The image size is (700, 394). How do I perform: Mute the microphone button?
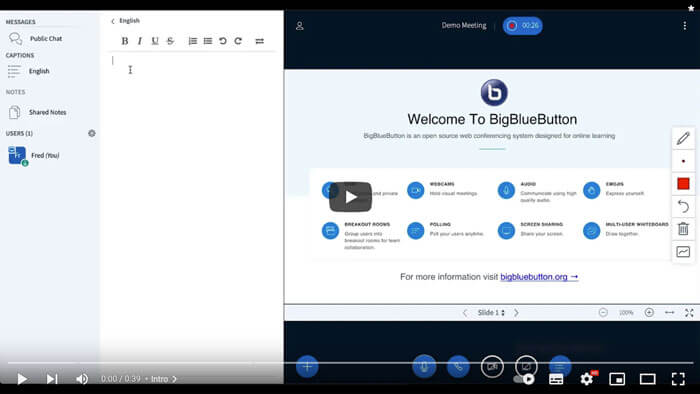pyautogui.click(x=424, y=366)
